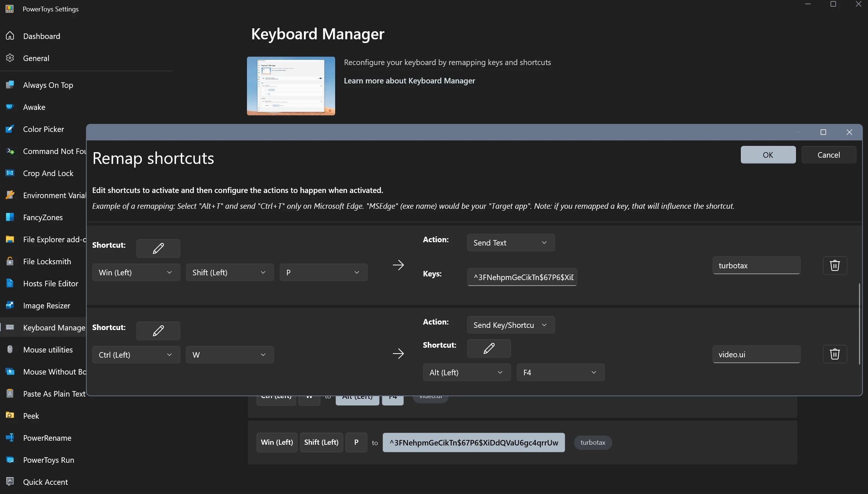868x494 pixels.
Task: Click the turbotax target app field
Action: click(756, 265)
